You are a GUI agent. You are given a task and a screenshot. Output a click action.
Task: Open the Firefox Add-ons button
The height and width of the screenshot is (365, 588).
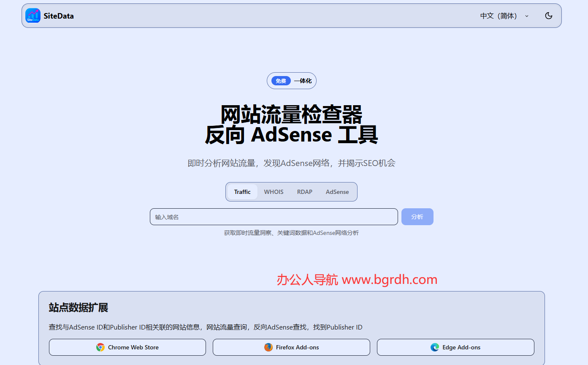pyautogui.click(x=291, y=347)
